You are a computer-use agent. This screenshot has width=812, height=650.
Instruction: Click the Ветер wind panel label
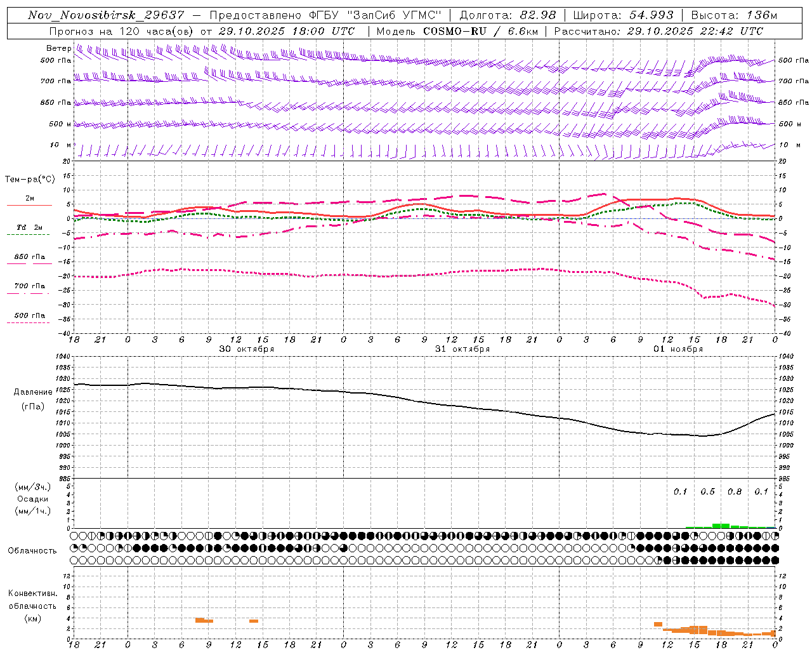click(x=59, y=48)
